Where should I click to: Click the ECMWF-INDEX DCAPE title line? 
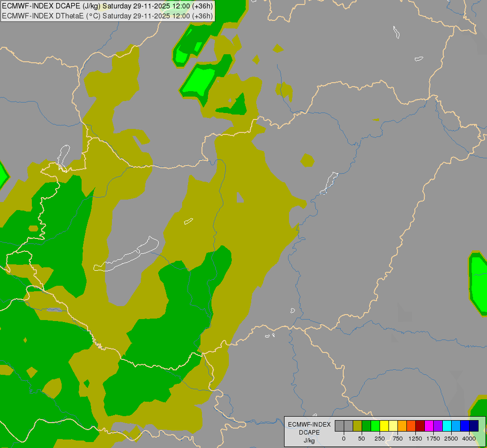pyautogui.click(x=107, y=6)
